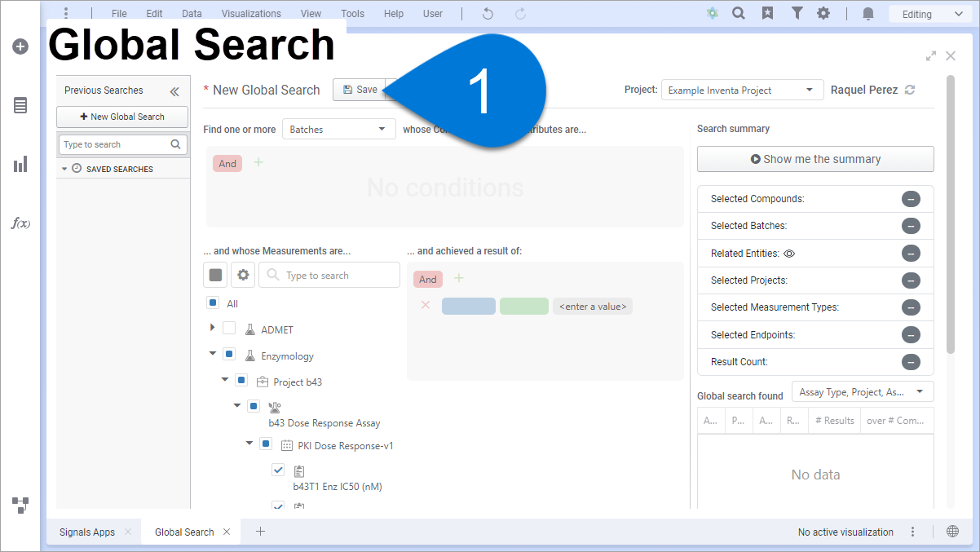Switch to the Signals Apps tab
The image size is (980, 552).
(x=87, y=532)
